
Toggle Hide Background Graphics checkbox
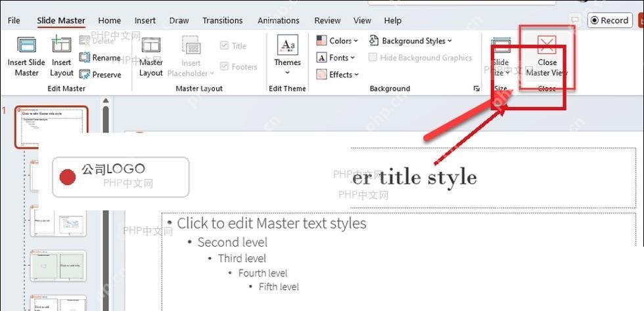[x=373, y=58]
